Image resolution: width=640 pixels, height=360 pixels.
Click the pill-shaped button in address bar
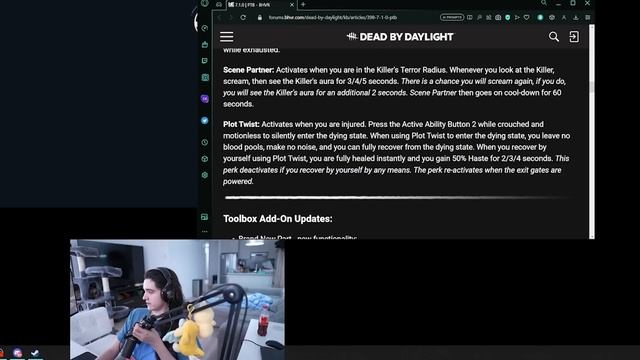(x=452, y=17)
